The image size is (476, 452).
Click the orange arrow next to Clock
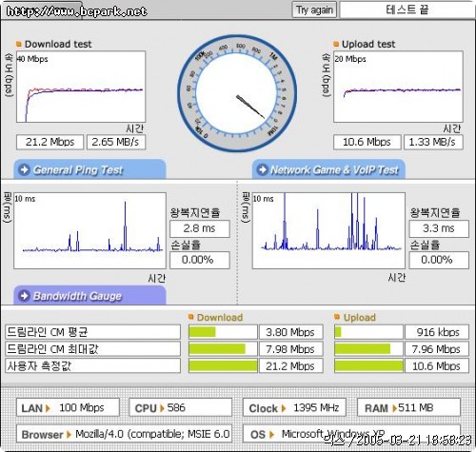click(x=284, y=408)
